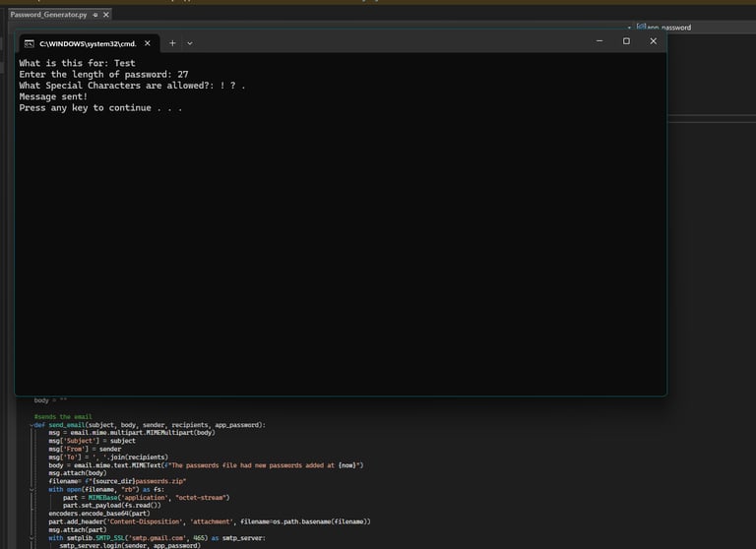This screenshot has width=756, height=549.
Task: Click the 'Enter the length of password: 27' line
Action: 103,74
